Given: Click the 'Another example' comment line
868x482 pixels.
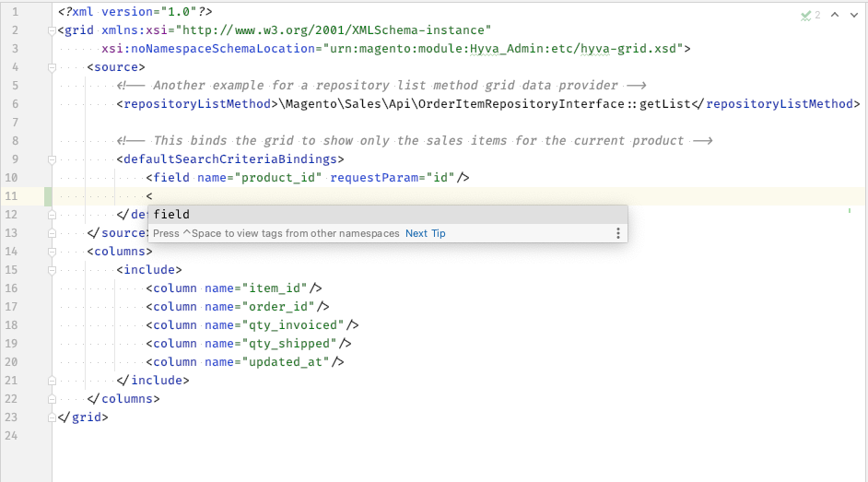Looking at the screenshot, I should pyautogui.click(x=381, y=86).
